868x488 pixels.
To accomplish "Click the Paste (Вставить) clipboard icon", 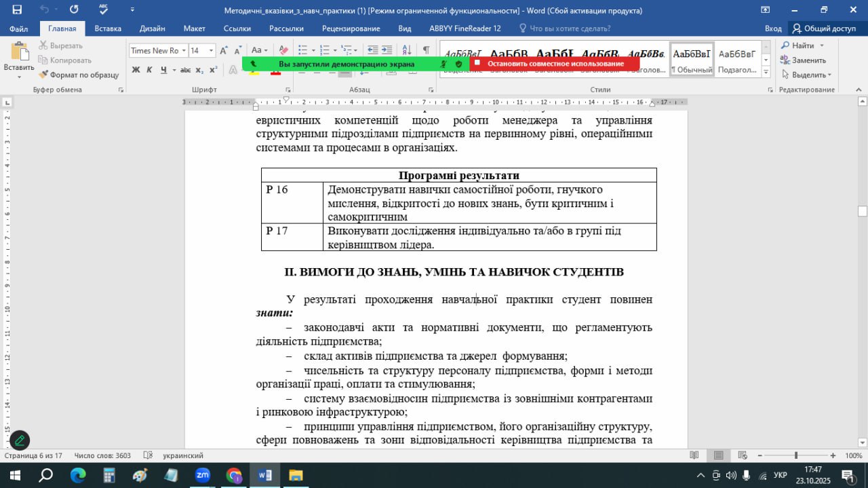I will tap(18, 52).
